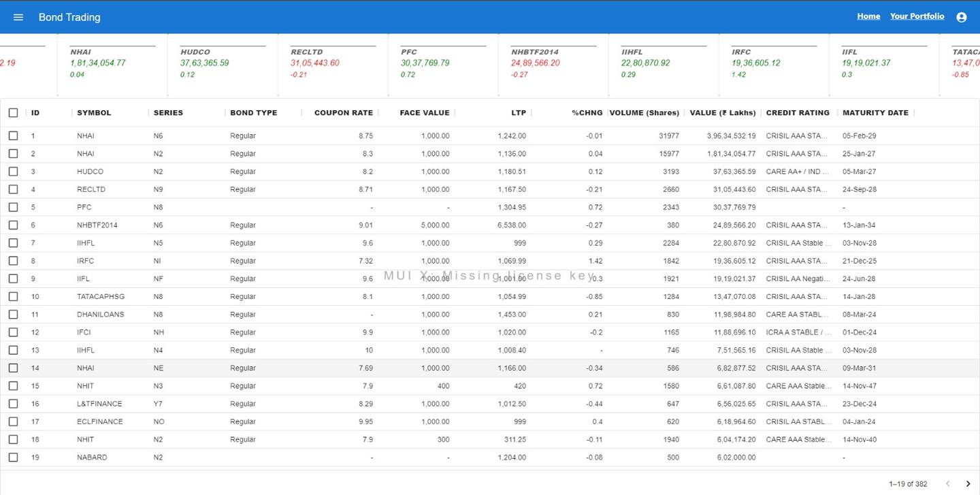Open the PFC ticker card
Screen dimensions: 980x495
[x=444, y=63]
